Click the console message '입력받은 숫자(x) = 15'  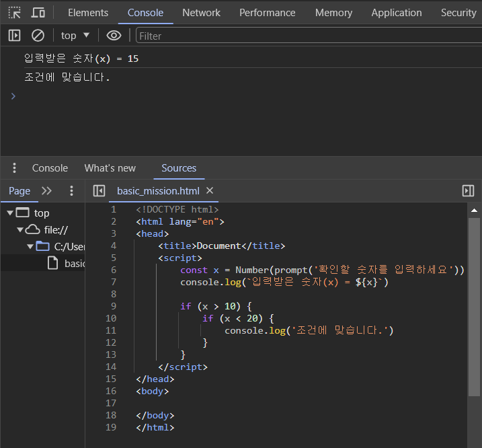coord(81,59)
